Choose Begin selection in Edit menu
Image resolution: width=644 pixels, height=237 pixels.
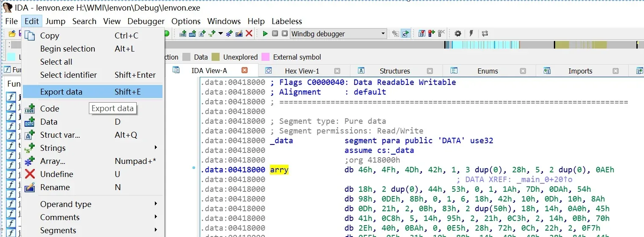tap(93, 49)
